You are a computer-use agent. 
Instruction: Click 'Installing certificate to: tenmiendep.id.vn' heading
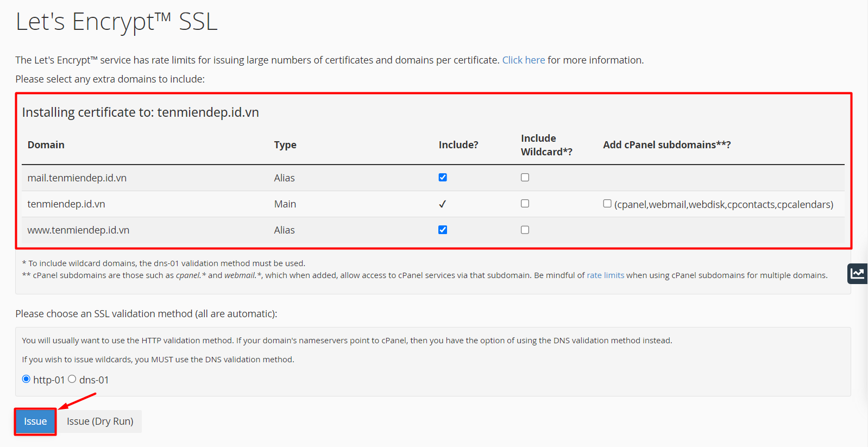[x=141, y=112]
